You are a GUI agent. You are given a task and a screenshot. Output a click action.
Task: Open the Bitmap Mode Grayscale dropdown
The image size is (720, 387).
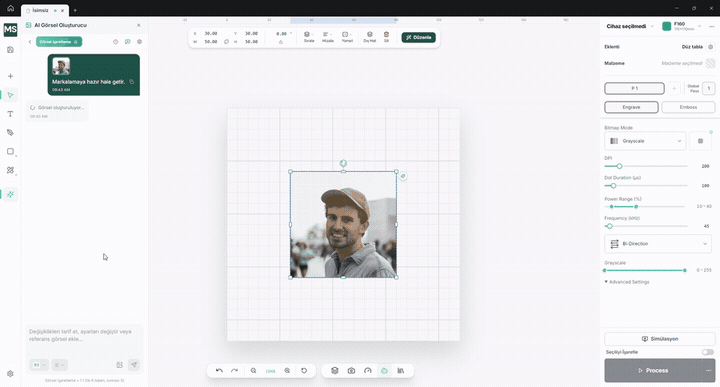(645, 141)
